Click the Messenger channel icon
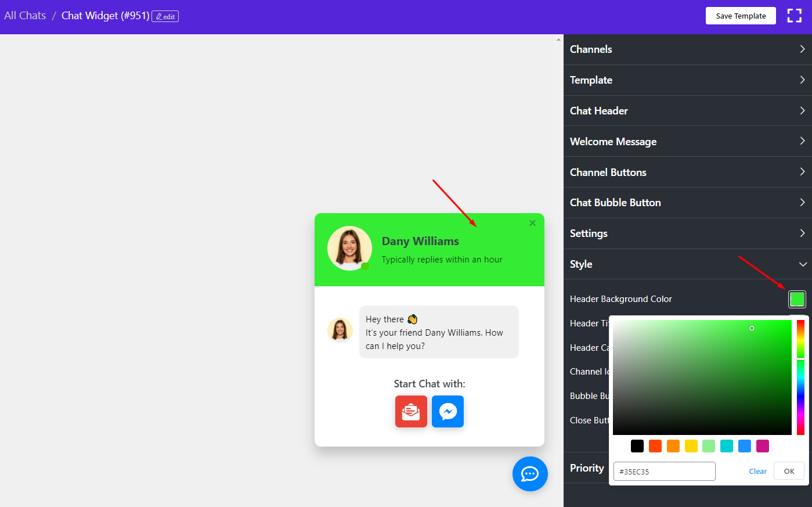 [x=447, y=411]
